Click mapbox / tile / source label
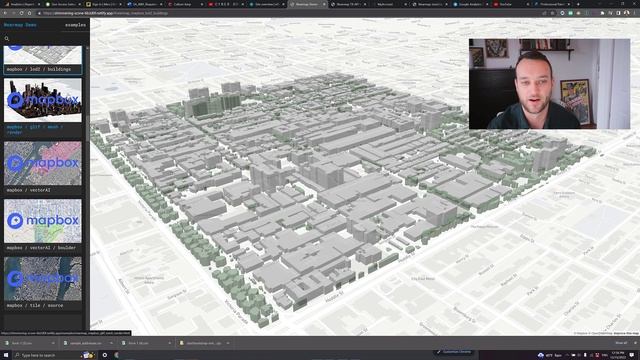640x360 pixels. point(35,305)
